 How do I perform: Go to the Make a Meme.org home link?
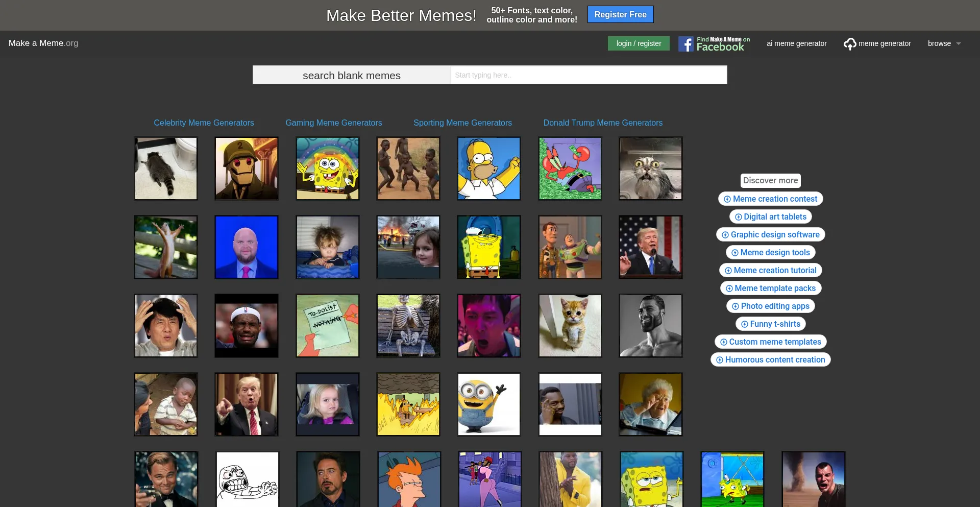pos(43,43)
